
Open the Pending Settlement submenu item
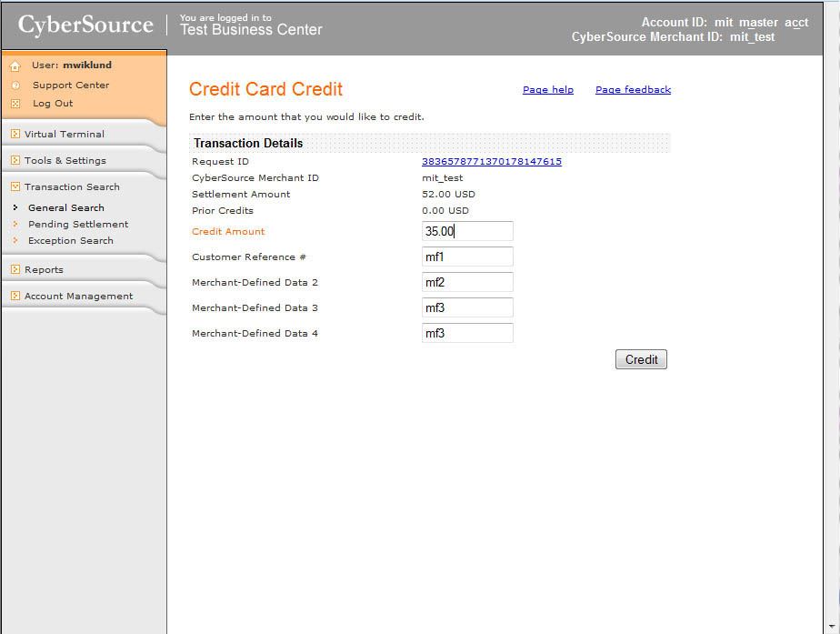(x=78, y=224)
